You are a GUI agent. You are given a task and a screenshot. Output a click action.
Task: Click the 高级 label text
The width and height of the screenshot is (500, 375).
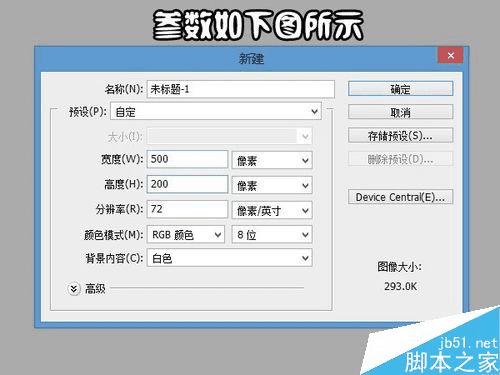coord(95,288)
